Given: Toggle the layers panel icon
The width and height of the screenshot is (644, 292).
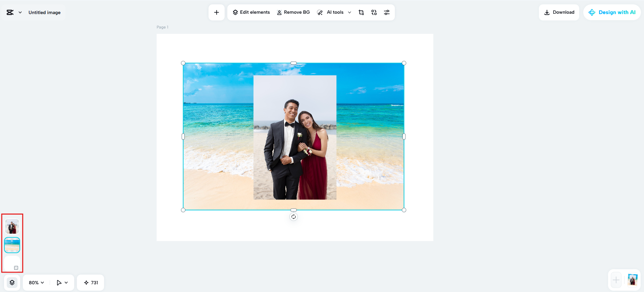Looking at the screenshot, I should [12, 283].
